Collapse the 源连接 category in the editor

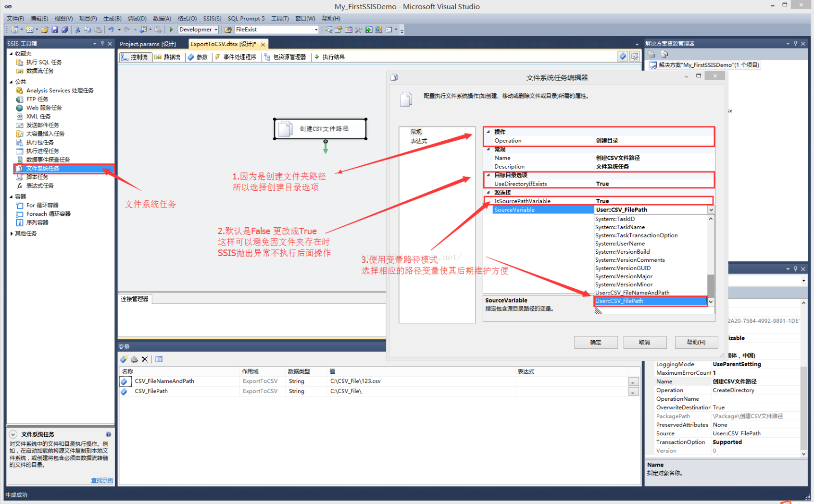point(488,192)
